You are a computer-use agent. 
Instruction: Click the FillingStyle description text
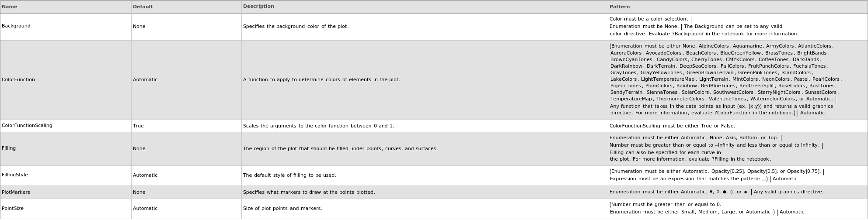coord(289,175)
